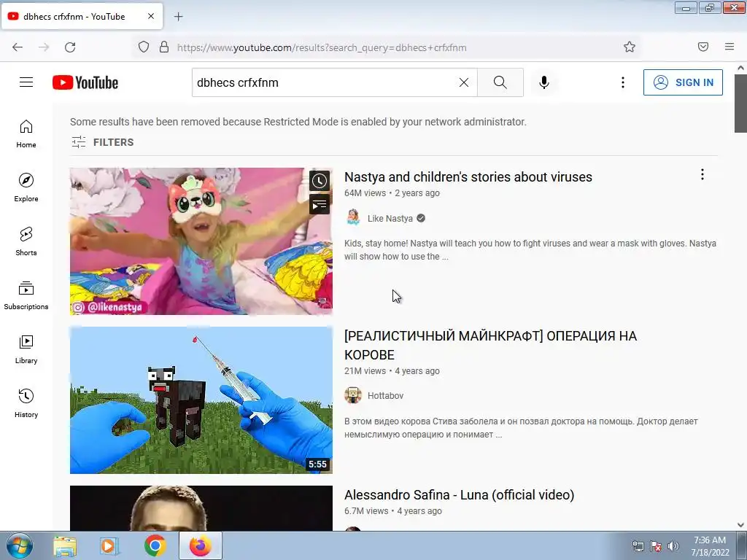Viewport: 747px width, 560px height.
Task: Click Hottabov channel avatar
Action: (x=353, y=395)
